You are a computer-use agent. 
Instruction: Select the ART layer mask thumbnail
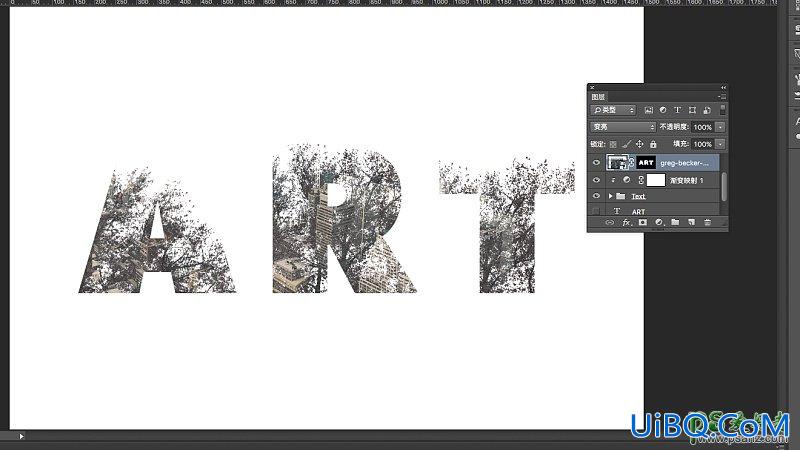pyautogui.click(x=646, y=163)
